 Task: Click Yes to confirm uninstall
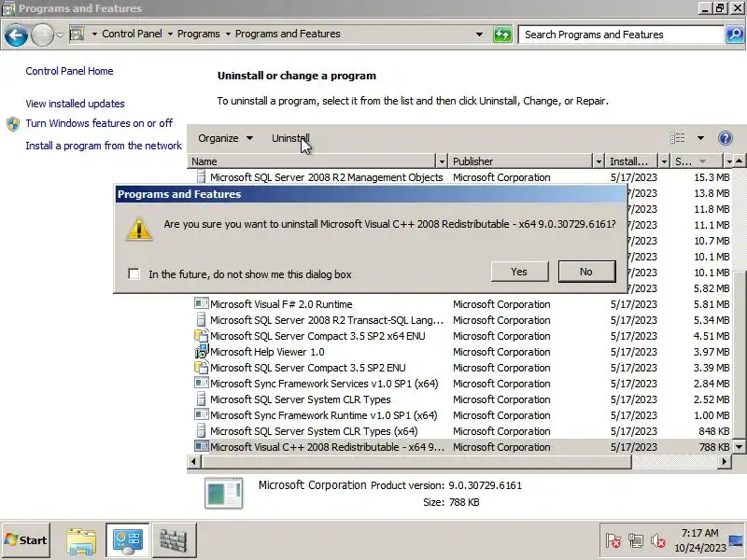coord(519,272)
